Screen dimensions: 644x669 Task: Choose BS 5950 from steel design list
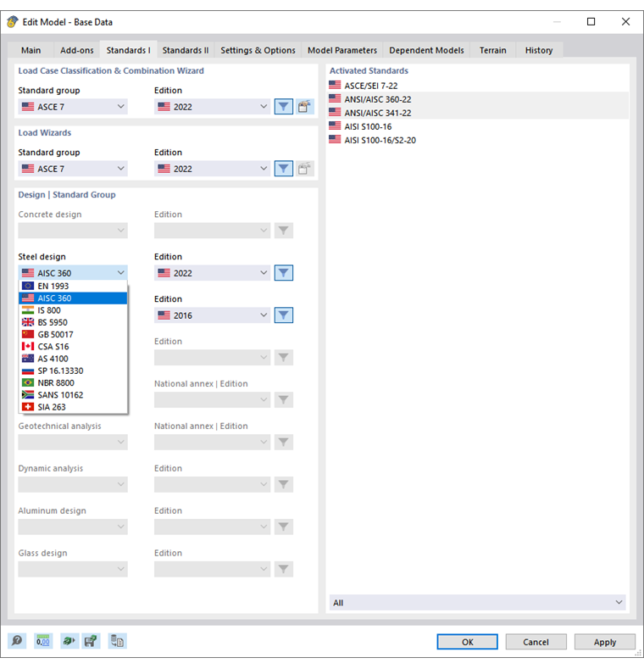point(73,322)
